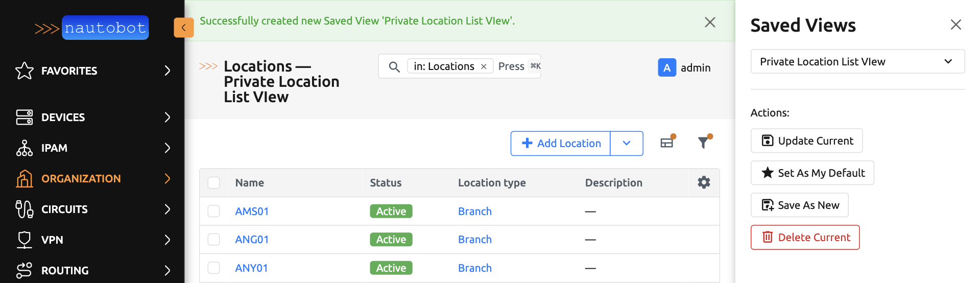Expand the Add Location dropdown arrow
The image size is (980, 283).
pyautogui.click(x=627, y=144)
